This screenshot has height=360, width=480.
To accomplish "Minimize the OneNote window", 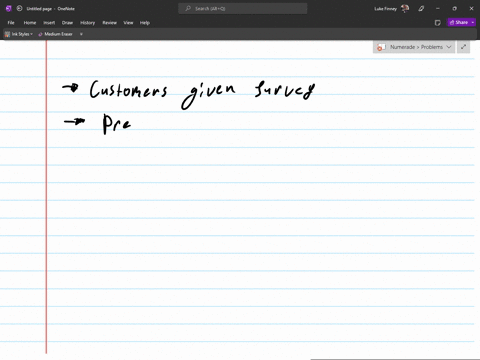I will click(438, 9).
